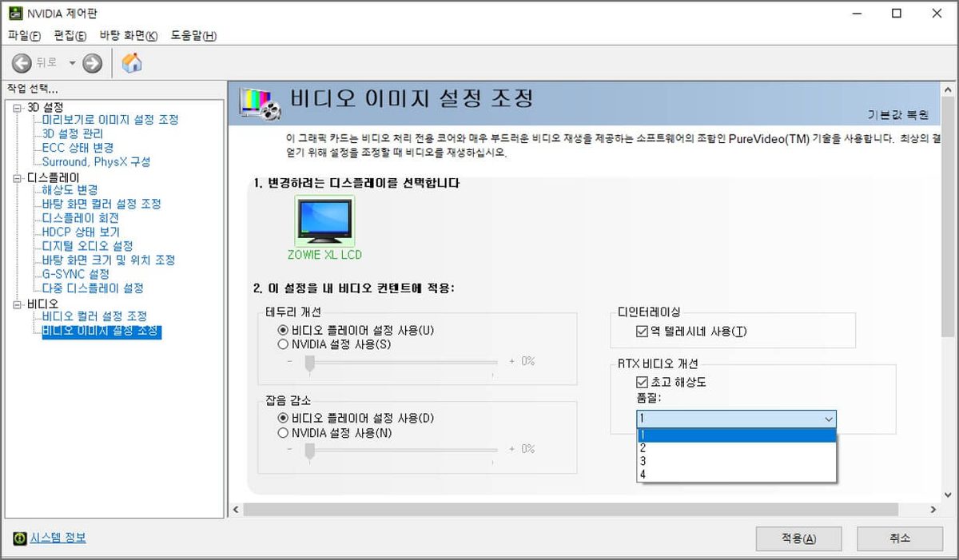959x560 pixels.
Task: Choose quality option 4 in dropdown list
Action: coord(736,475)
